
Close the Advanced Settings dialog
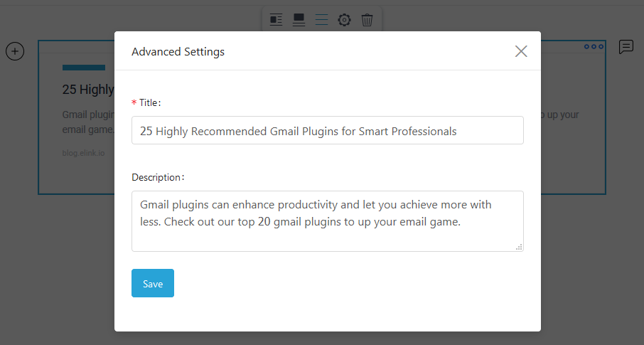coord(521,51)
